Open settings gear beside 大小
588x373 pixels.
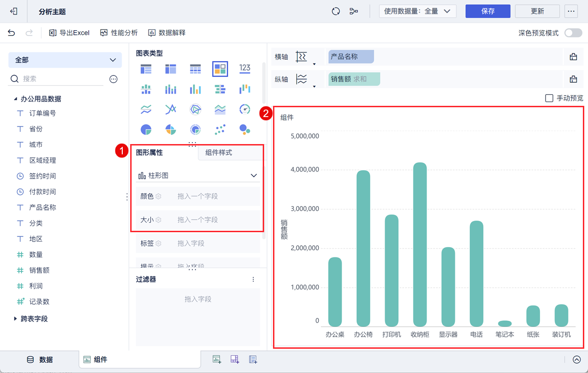(x=159, y=220)
